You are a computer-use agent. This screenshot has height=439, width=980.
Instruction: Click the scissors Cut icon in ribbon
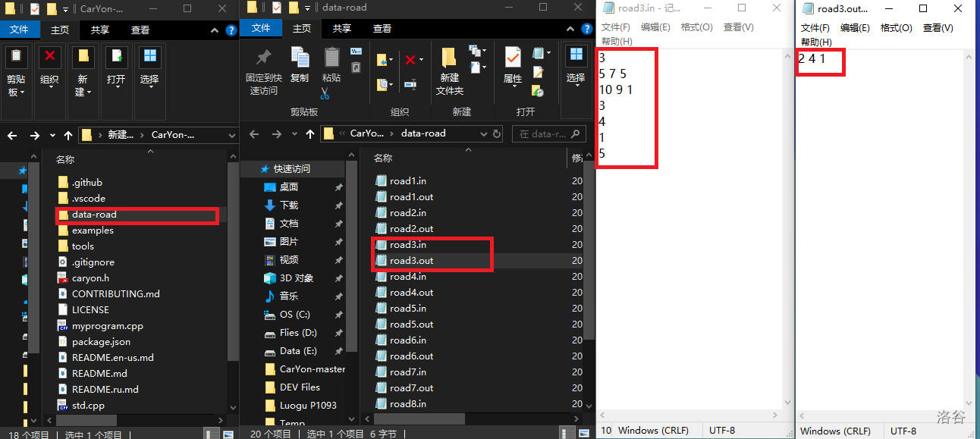coord(325,94)
